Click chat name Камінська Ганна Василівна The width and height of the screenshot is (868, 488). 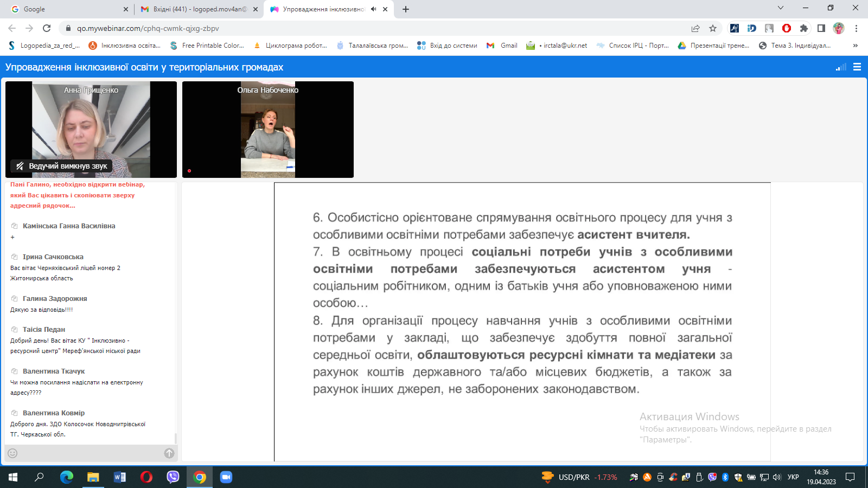pos(69,226)
